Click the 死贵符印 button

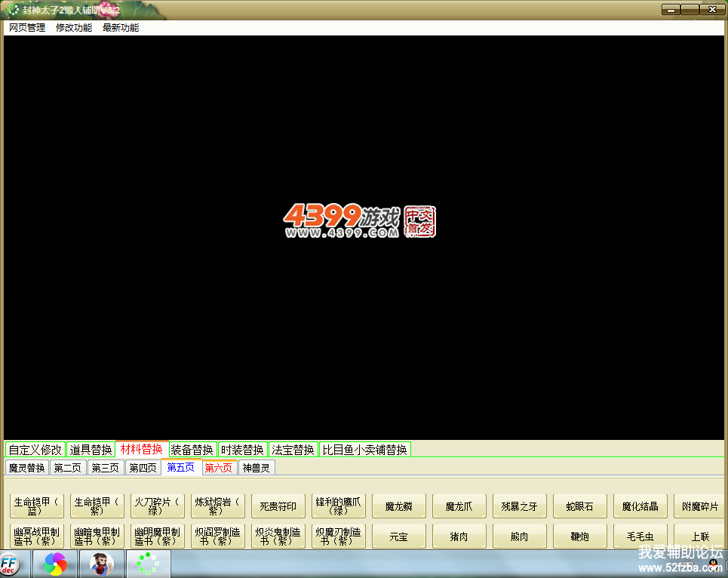tap(278, 506)
